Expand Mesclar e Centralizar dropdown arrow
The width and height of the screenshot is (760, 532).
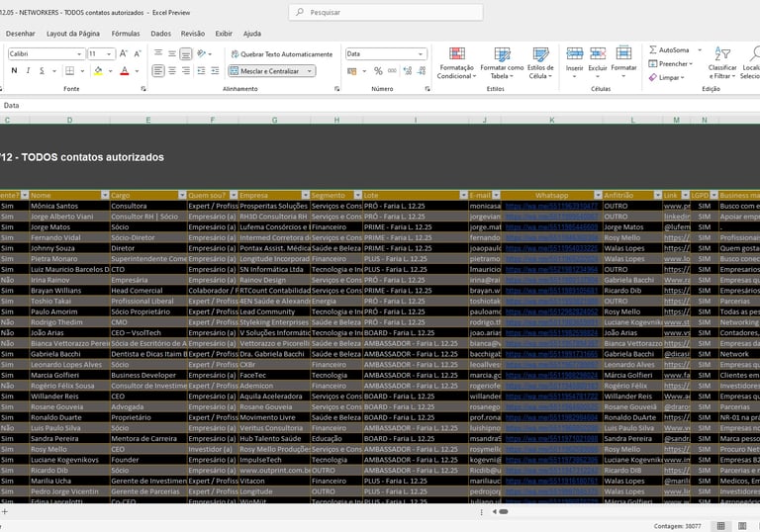309,71
